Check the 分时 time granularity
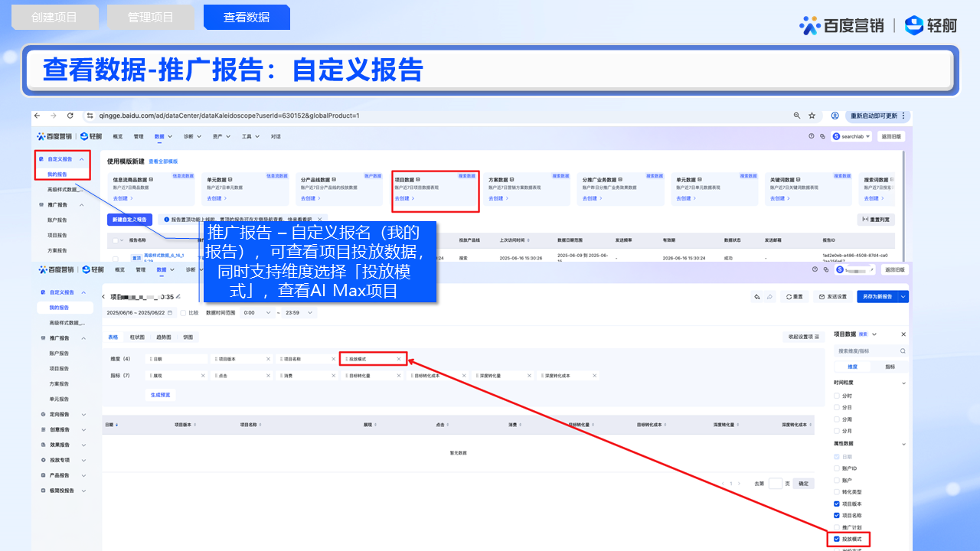 point(837,396)
